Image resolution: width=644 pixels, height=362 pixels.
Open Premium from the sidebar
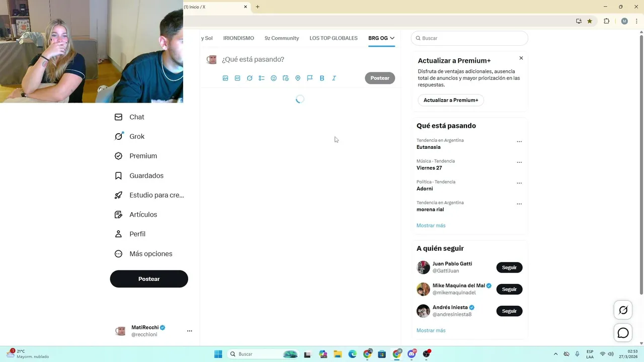click(x=136, y=156)
